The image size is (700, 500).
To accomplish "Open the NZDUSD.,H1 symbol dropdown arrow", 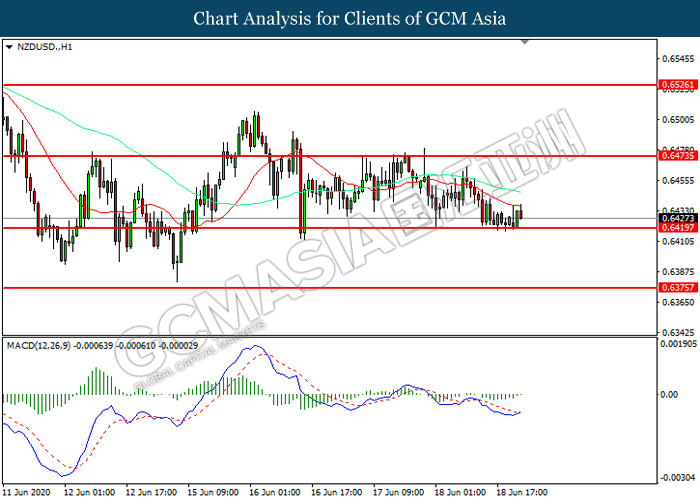I will click(x=9, y=47).
